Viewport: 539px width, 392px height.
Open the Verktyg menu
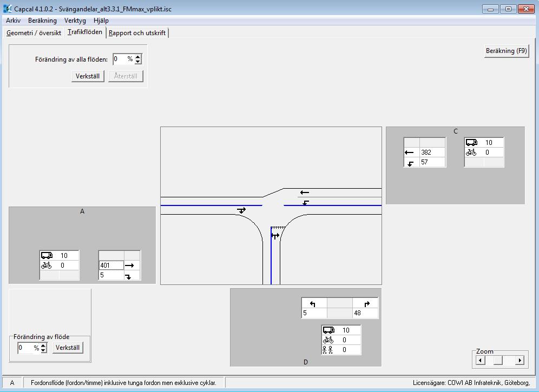point(75,20)
